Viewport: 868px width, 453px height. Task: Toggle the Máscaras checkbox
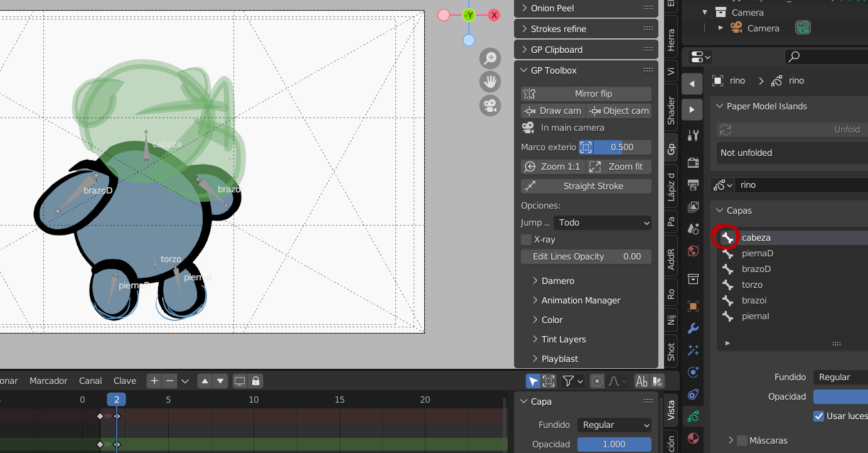[742, 440]
